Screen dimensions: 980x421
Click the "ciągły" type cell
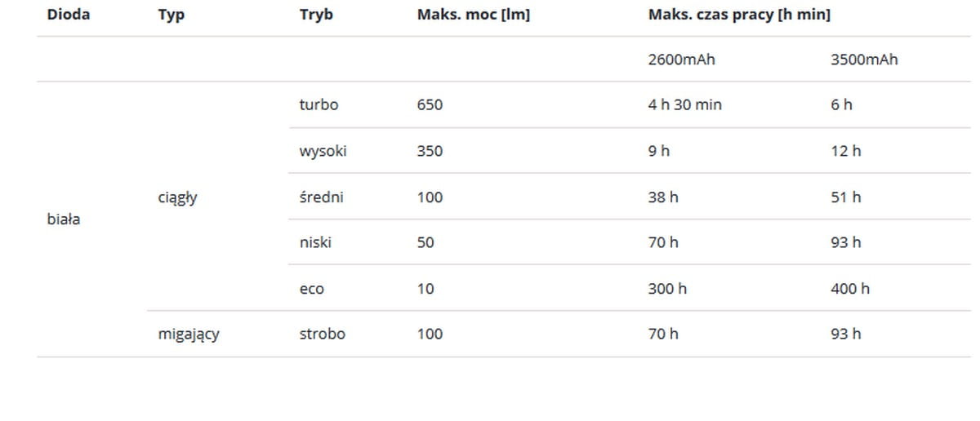[177, 197]
